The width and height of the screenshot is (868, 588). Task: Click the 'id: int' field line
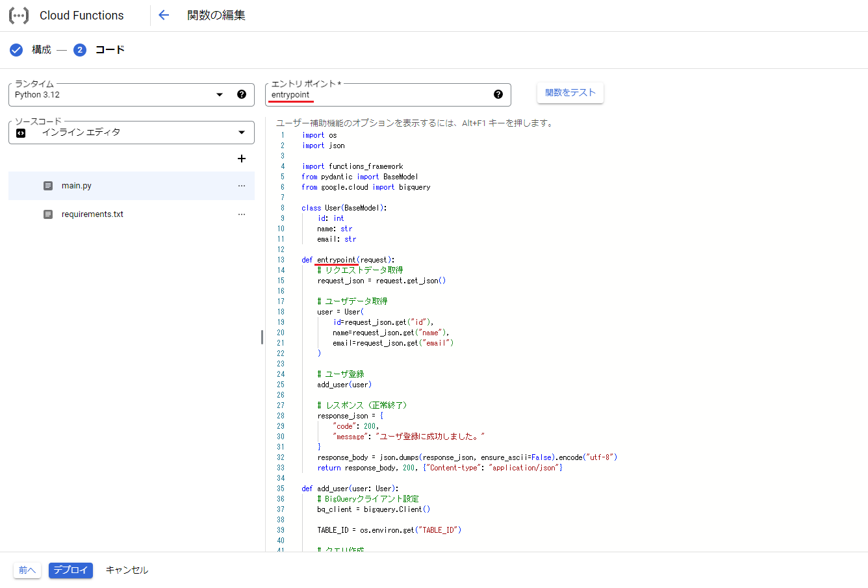tap(331, 218)
